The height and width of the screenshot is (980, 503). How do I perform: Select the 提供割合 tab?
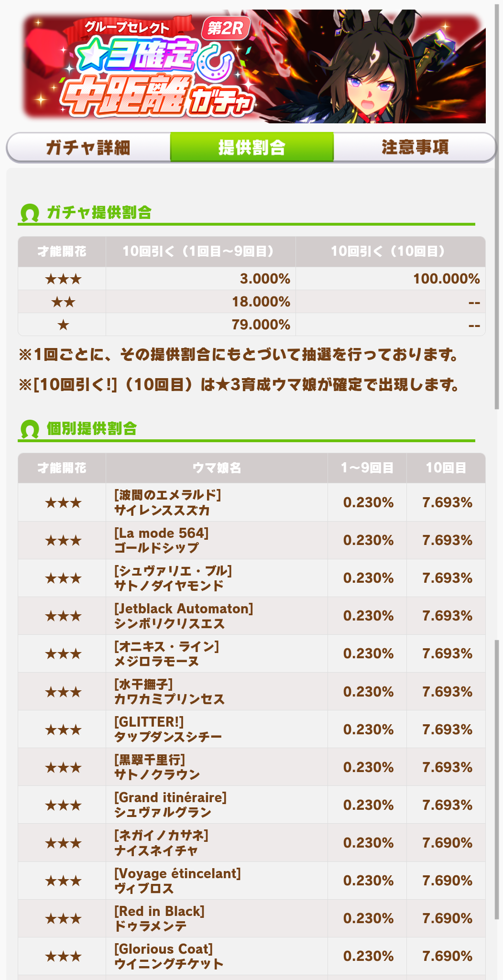(x=252, y=147)
